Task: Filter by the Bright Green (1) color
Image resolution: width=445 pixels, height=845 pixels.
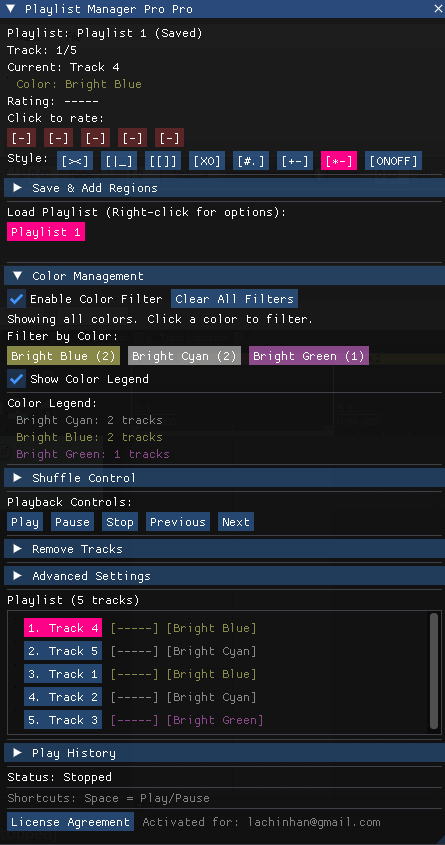Action: [309, 356]
